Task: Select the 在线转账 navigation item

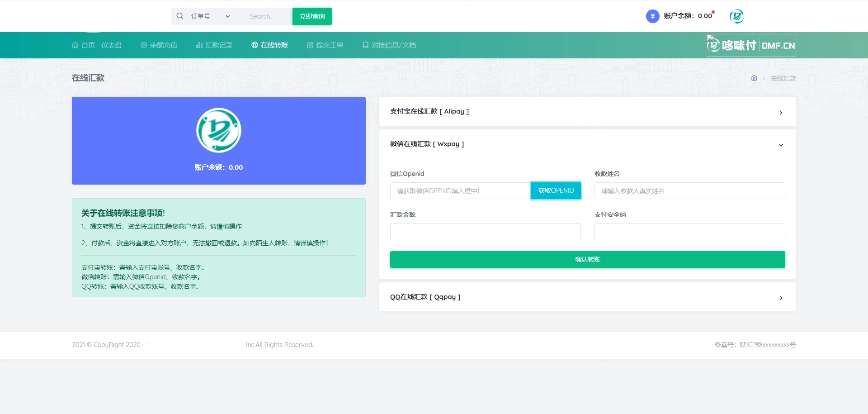Action: tap(270, 45)
